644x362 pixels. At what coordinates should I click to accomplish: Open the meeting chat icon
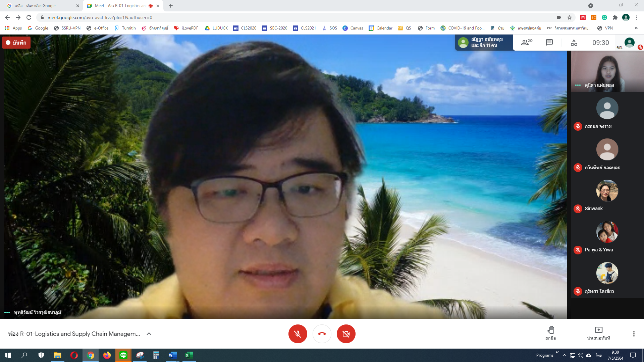coord(549,43)
